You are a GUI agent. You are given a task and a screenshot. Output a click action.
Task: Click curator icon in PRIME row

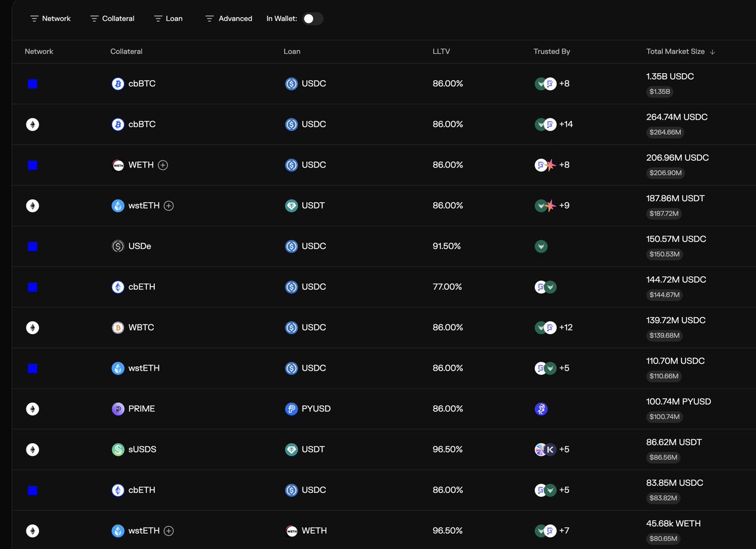point(541,409)
